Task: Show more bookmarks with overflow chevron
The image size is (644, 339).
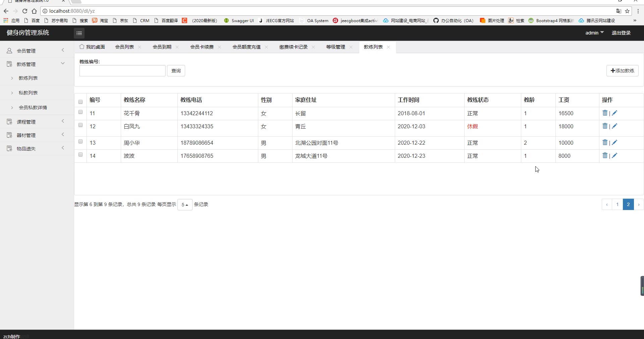Action: coord(635,20)
